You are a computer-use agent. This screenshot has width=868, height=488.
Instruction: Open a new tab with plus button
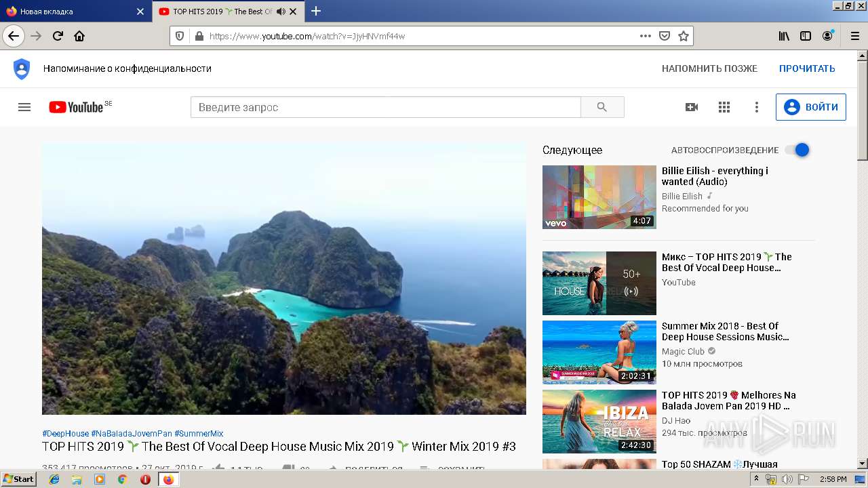pyautogui.click(x=316, y=11)
